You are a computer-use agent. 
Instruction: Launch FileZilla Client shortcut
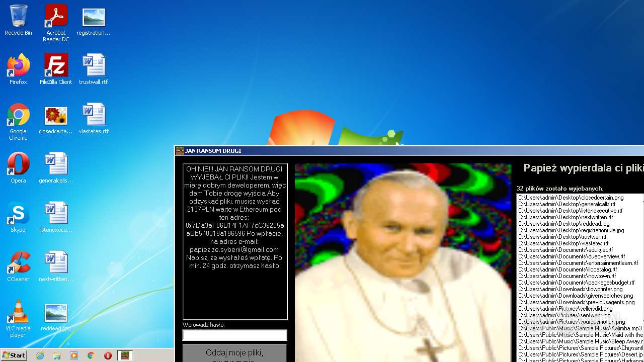pyautogui.click(x=56, y=69)
